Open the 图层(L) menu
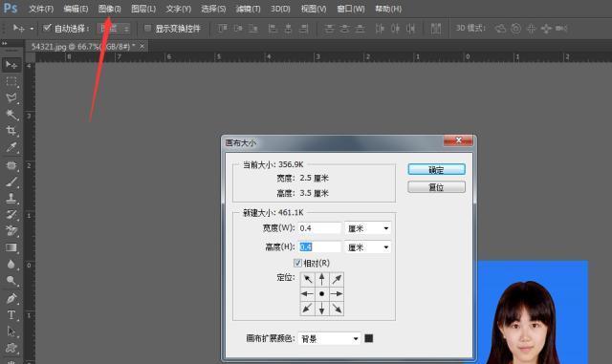 (x=143, y=9)
